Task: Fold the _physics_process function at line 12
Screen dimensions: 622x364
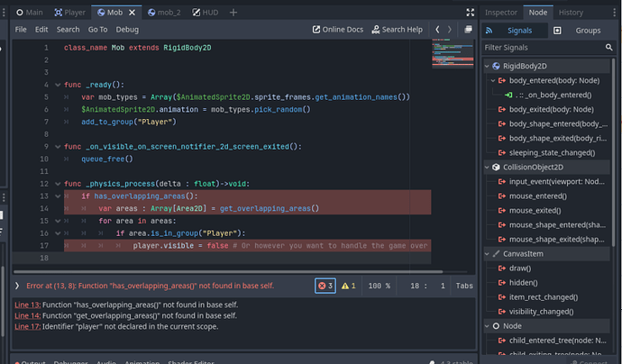Action: click(x=58, y=184)
